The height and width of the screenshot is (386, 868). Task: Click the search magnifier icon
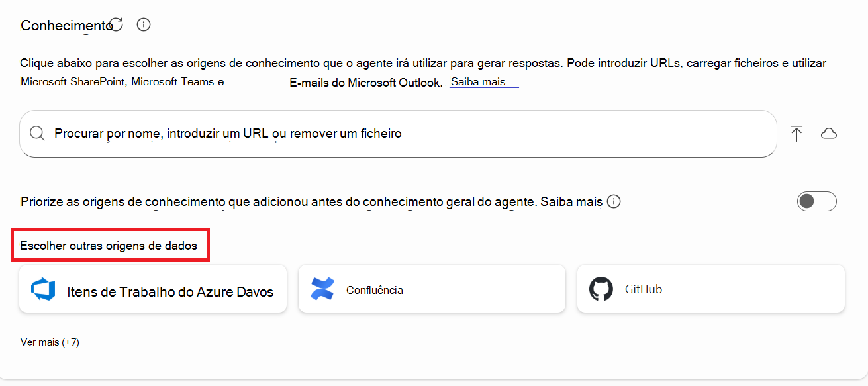click(x=37, y=133)
